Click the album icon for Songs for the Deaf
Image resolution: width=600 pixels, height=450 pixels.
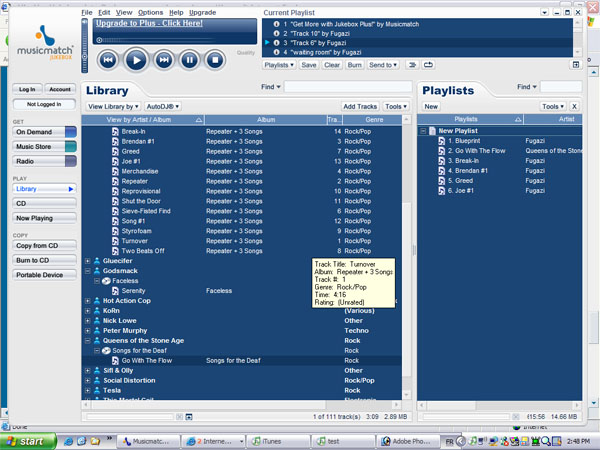(106, 350)
